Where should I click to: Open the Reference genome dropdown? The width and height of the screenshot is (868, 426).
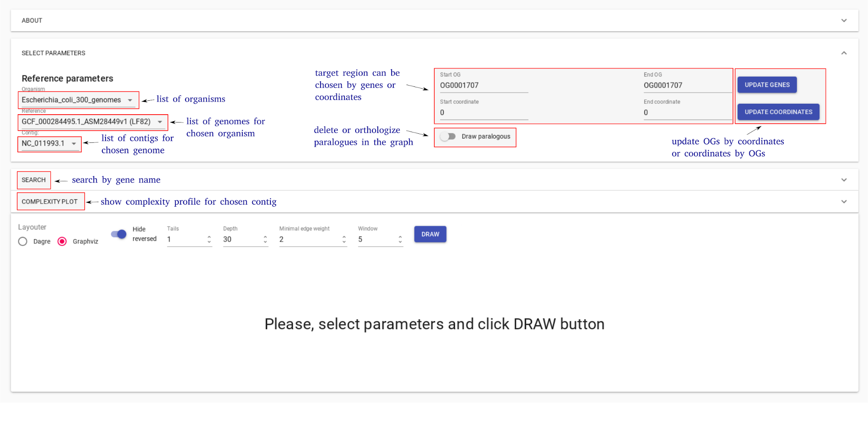[92, 122]
